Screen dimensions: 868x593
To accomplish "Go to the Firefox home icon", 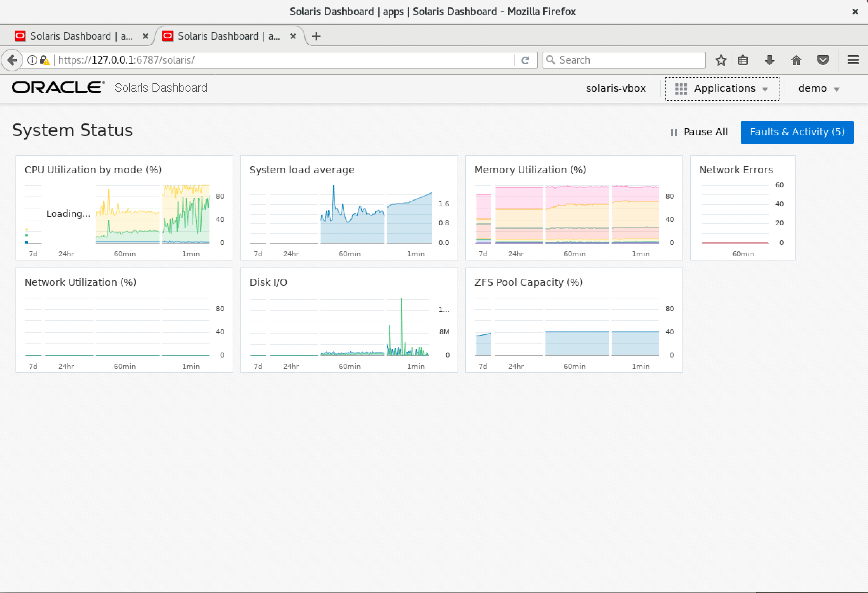I will click(x=796, y=60).
